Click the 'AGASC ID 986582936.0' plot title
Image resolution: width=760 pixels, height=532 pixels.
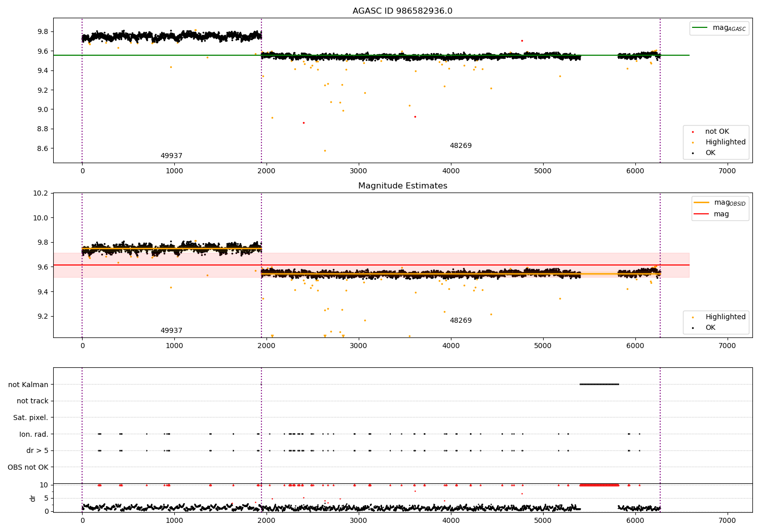402,11
